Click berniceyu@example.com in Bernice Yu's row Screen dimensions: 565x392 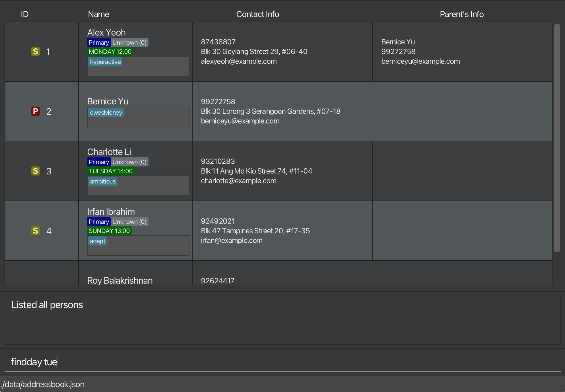point(240,121)
